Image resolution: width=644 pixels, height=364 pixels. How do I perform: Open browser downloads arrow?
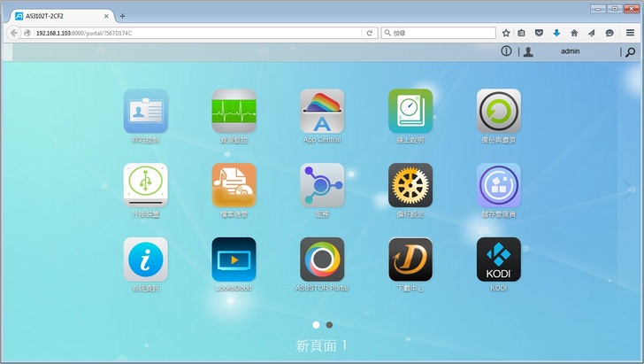click(556, 33)
